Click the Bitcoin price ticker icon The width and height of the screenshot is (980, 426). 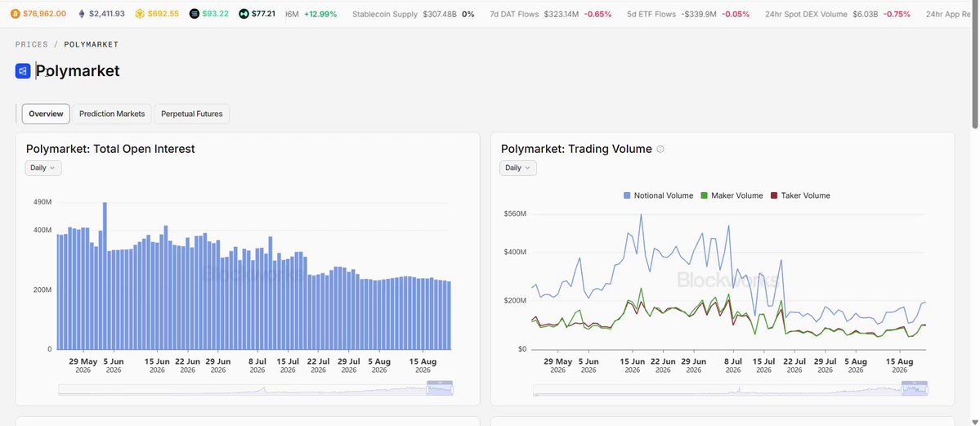coord(15,14)
